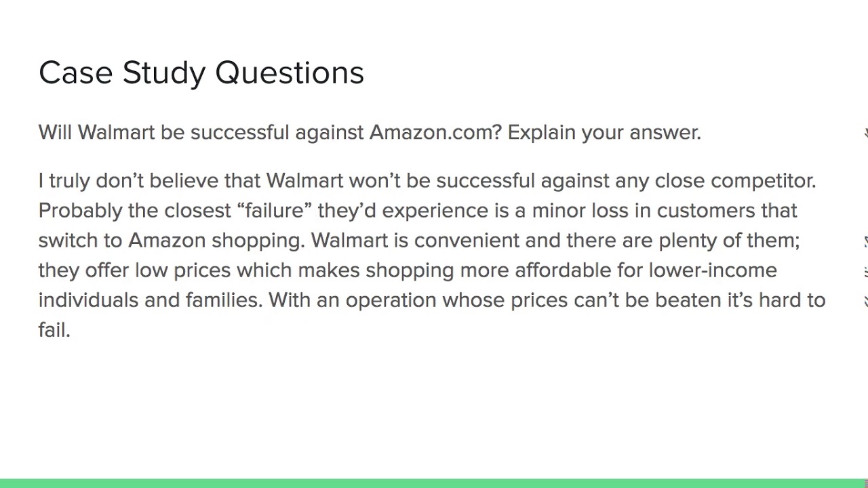Click the word 'lower-income' in the paragraph
868x488 pixels.
pyautogui.click(x=712, y=270)
